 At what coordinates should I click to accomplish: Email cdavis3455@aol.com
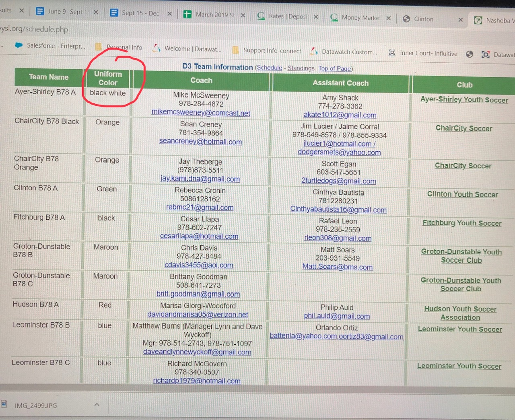(199, 265)
